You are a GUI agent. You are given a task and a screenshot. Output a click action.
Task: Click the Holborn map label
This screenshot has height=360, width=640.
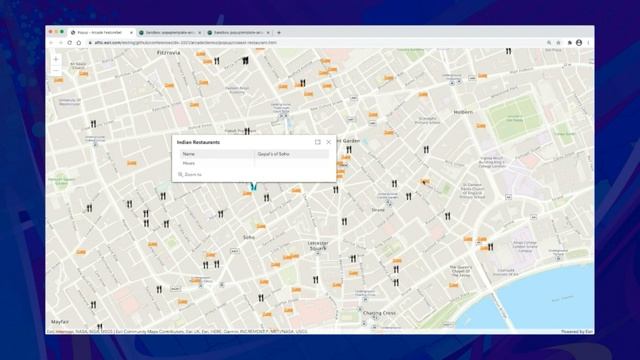point(463,112)
